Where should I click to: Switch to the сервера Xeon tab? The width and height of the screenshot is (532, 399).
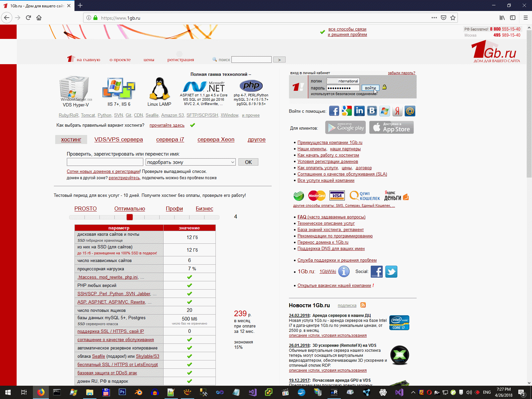pyautogui.click(x=216, y=140)
